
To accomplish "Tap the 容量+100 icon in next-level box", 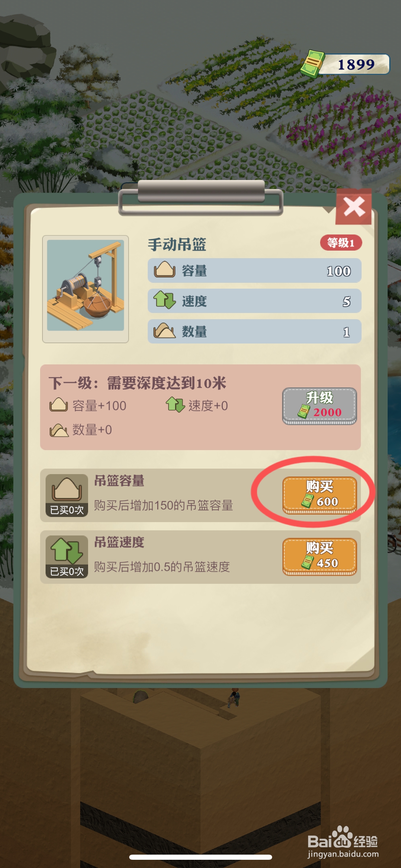I will (x=59, y=405).
